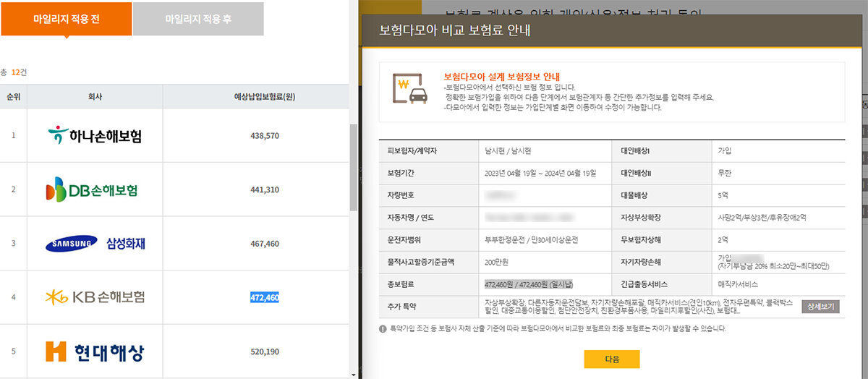
Task: Click the 긴급출동서비스 label
Action: (644, 284)
